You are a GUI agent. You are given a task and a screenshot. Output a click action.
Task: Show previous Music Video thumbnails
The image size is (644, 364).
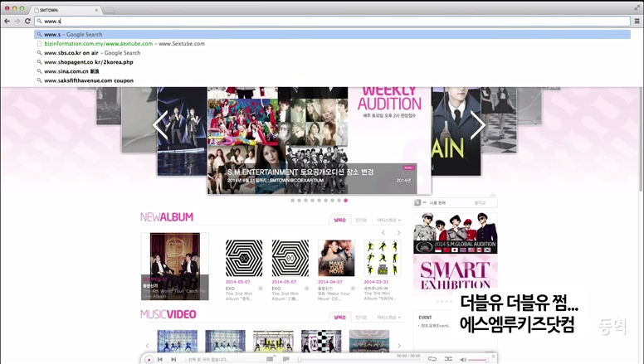[148, 346]
